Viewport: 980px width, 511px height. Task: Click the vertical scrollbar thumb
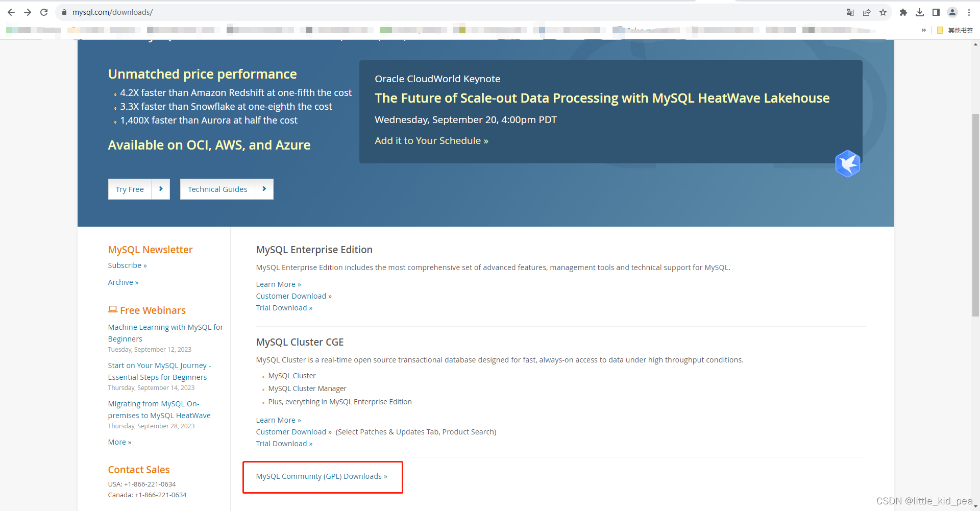tap(975, 214)
